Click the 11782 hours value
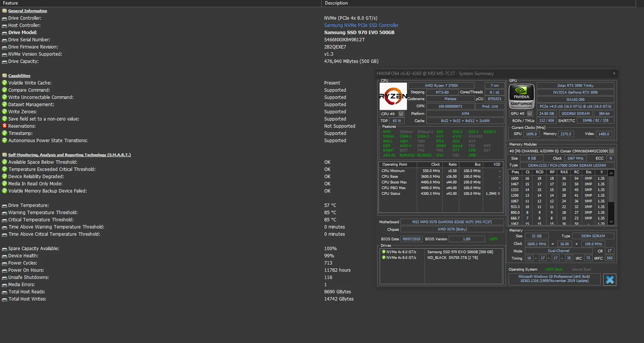 pos(337,270)
